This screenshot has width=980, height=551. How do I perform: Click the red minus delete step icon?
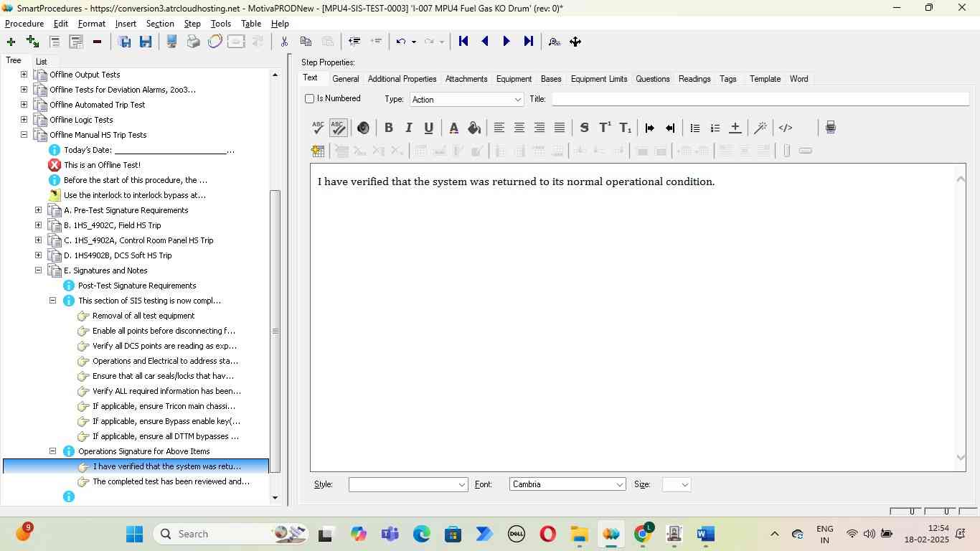[97, 42]
